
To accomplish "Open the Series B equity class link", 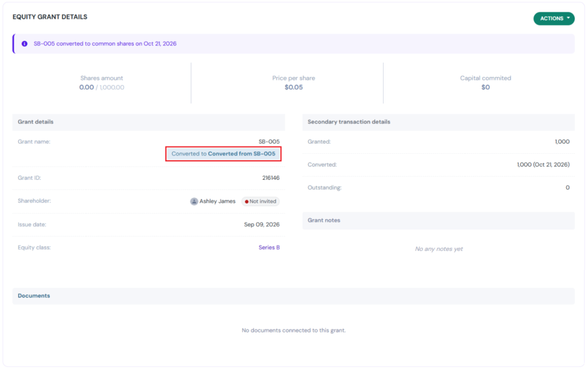I will point(269,247).
